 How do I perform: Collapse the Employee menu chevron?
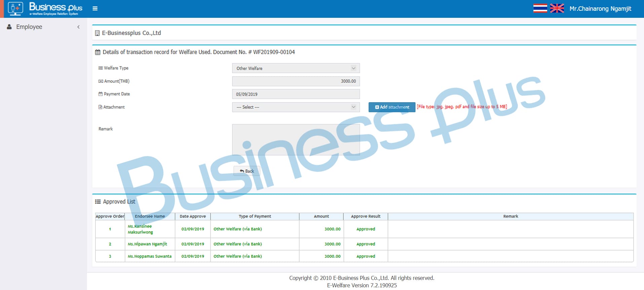(x=78, y=27)
